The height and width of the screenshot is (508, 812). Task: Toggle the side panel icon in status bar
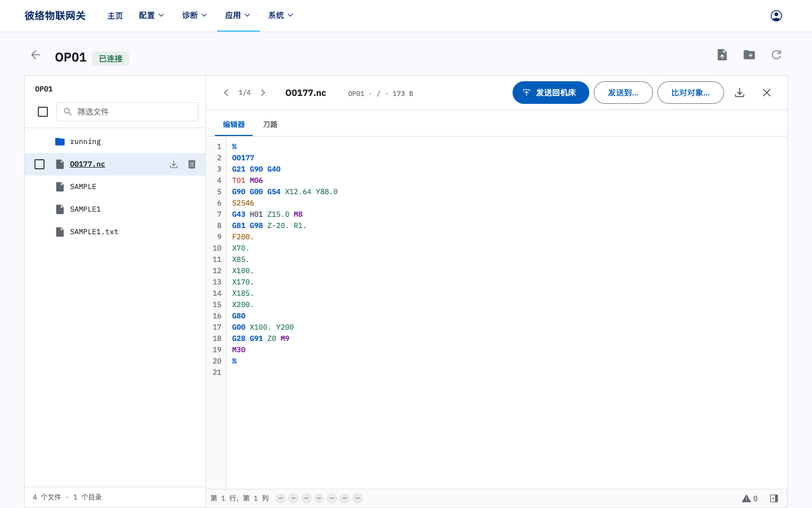click(774, 498)
